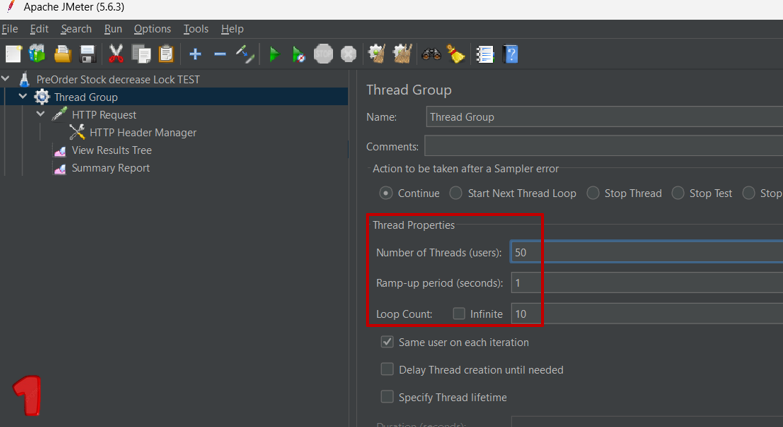Open the Tools menu

[196, 29]
